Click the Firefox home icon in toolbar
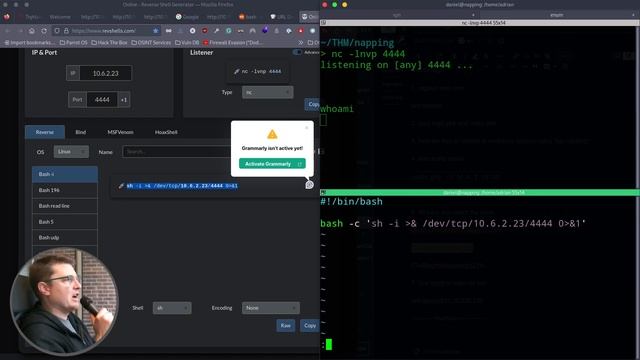Viewport: 640px width, 360px height. 32,31
